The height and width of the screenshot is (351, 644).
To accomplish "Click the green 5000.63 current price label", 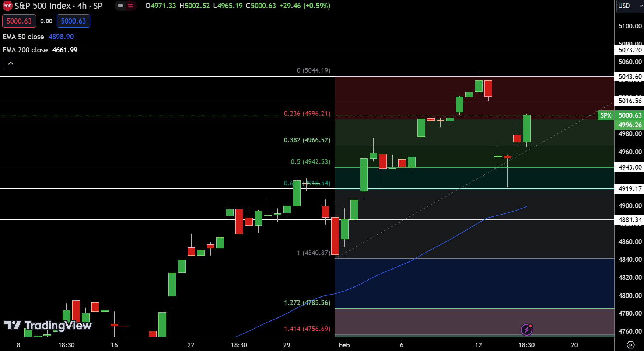I will click(630, 115).
